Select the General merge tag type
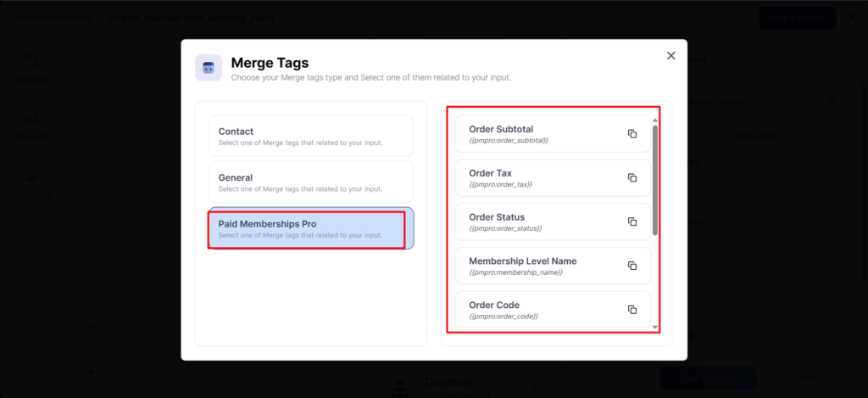The width and height of the screenshot is (868, 398). pos(310,182)
